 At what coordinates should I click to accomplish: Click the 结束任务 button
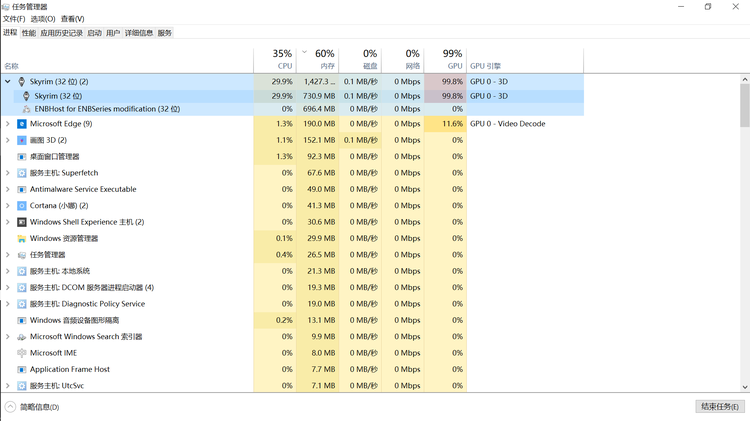[720, 407]
